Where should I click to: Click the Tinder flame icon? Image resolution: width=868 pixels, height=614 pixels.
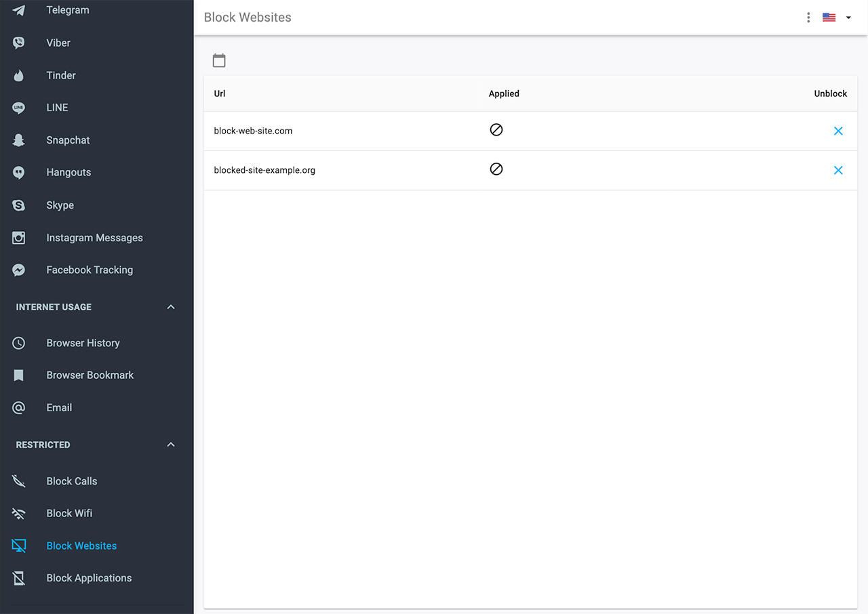click(19, 76)
